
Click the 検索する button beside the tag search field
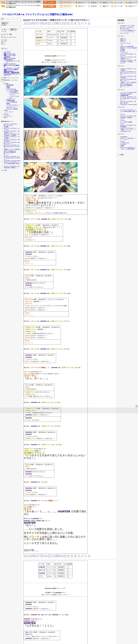[13, 30]
